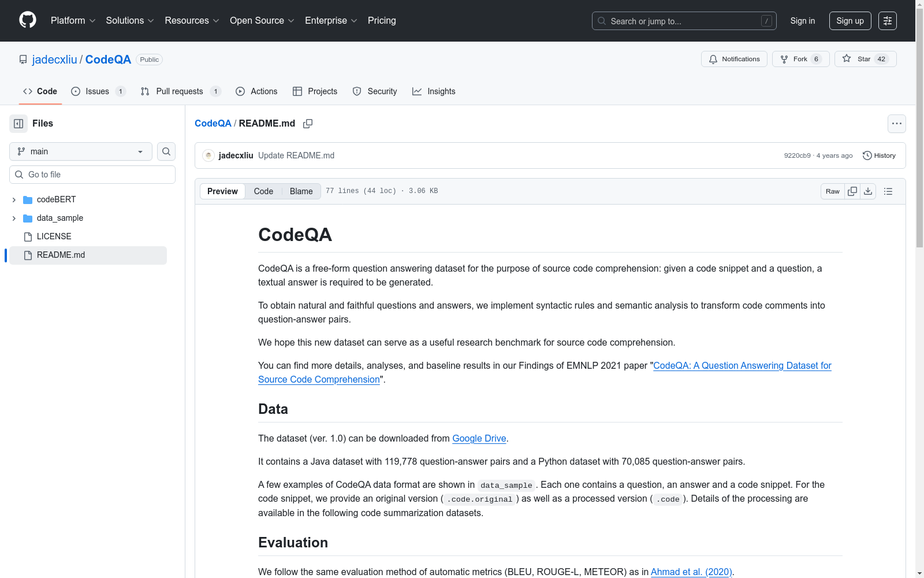
Task: Copy the README.md file path
Action: pos(308,124)
